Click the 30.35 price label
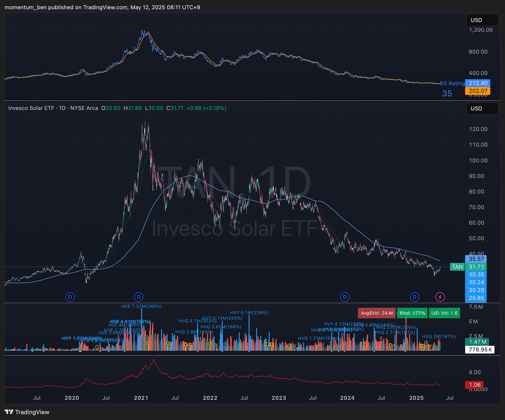The width and height of the screenshot is (505, 420). [x=476, y=274]
